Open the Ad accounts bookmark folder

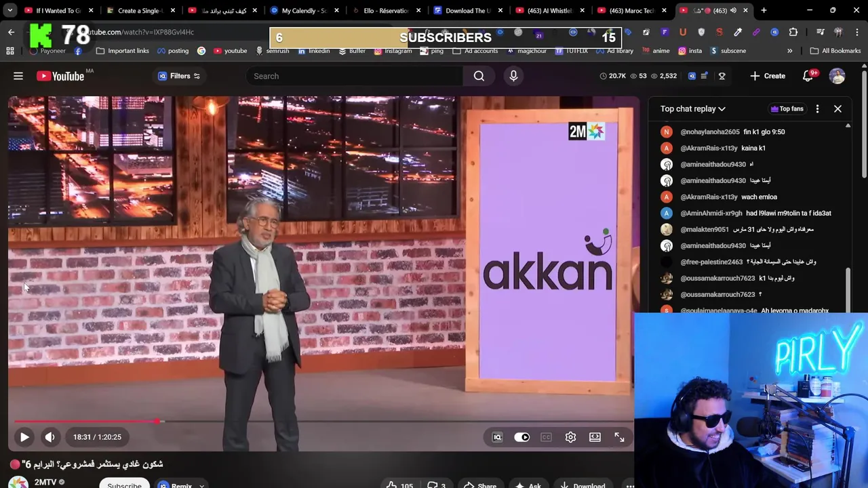[475, 51]
